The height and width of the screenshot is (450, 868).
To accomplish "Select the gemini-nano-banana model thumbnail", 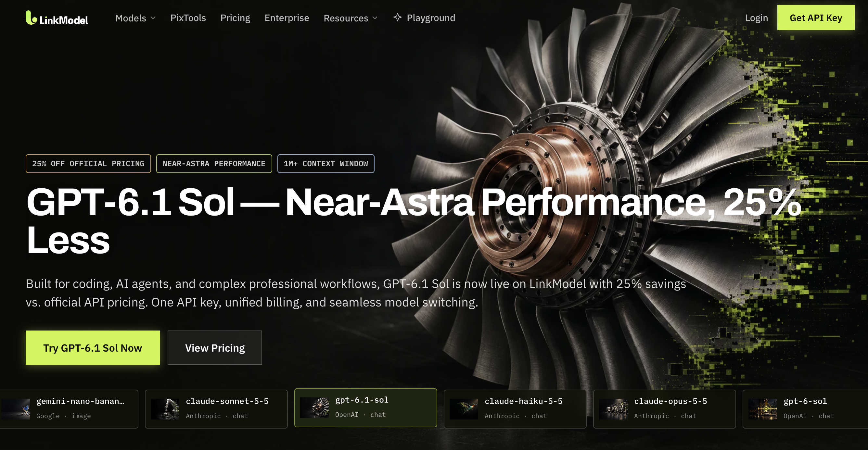I will [x=16, y=409].
